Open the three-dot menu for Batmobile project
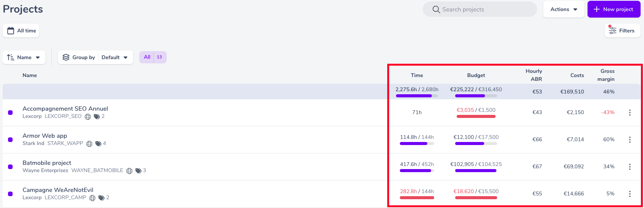The width and height of the screenshot is (644, 208). 630,166
